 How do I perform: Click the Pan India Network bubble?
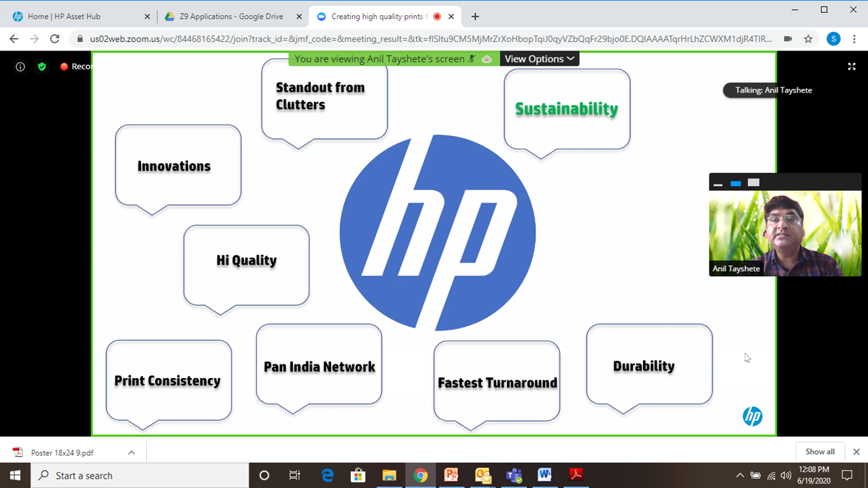click(x=319, y=369)
